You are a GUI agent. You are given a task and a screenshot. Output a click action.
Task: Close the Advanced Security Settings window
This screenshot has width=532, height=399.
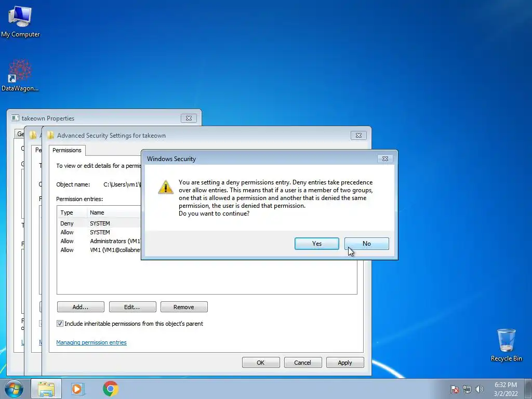(358, 136)
